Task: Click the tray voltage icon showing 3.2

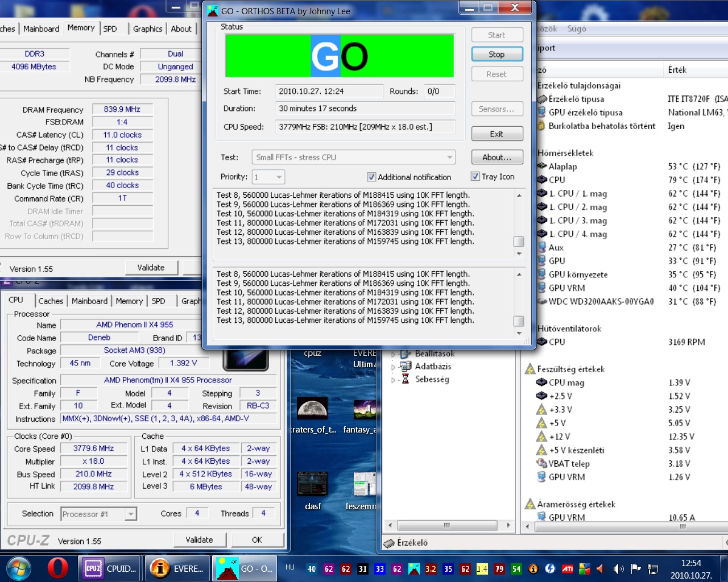Action: coord(431,568)
